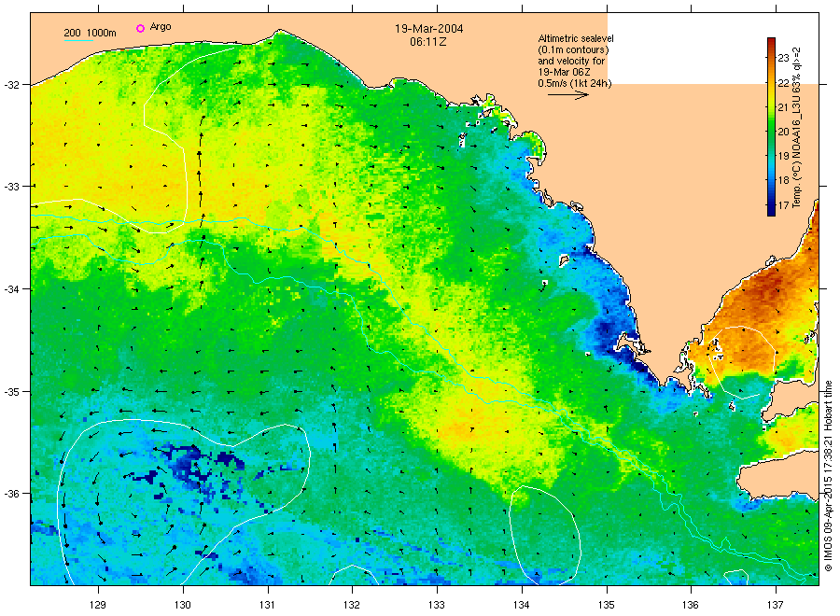Image resolution: width=840 pixels, height=616 pixels.
Task: Click the IMOS copyright timestamp text
Action: (828, 476)
